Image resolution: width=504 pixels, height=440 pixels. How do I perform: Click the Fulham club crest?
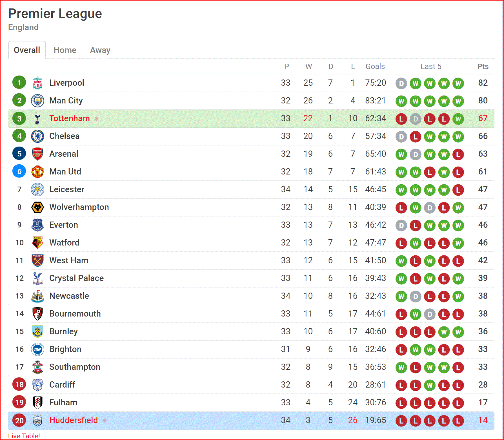click(37, 403)
